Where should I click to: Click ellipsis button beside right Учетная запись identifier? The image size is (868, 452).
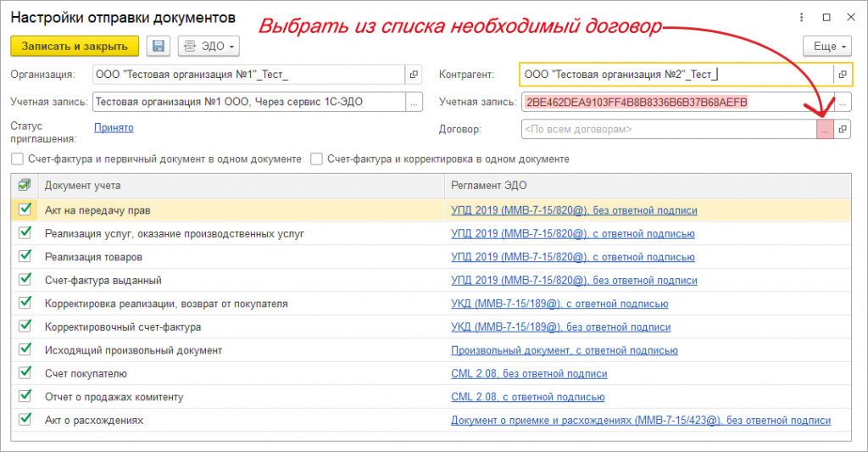pos(843,103)
